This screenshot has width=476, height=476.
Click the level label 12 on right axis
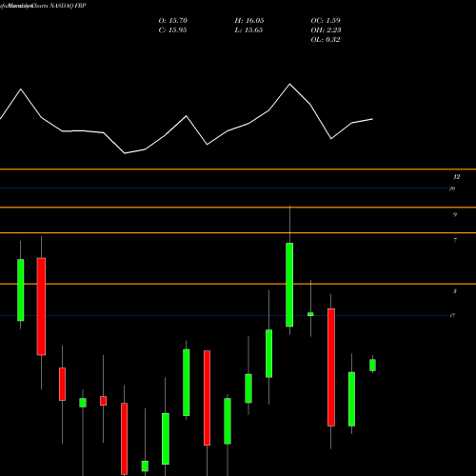pyautogui.click(x=457, y=177)
